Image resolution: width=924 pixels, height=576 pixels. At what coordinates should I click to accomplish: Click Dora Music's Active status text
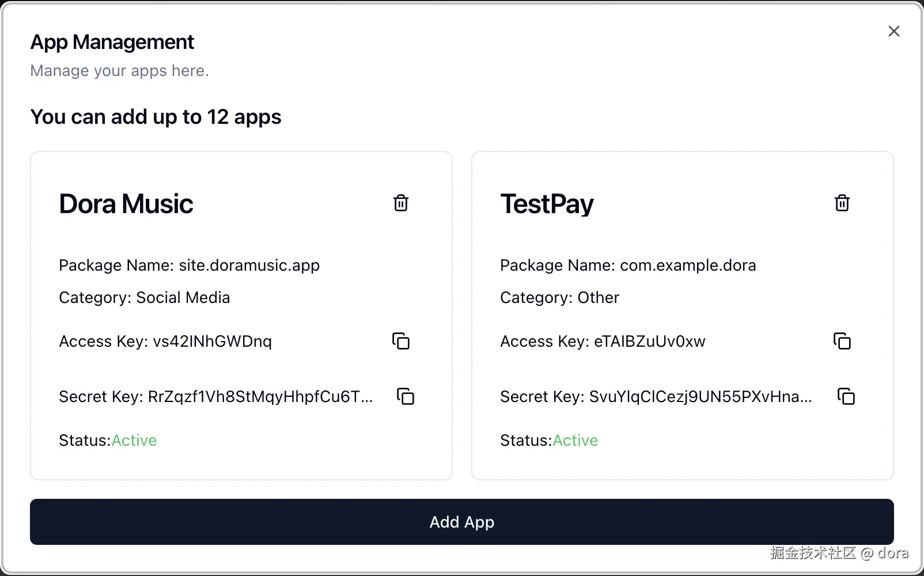[x=134, y=441]
